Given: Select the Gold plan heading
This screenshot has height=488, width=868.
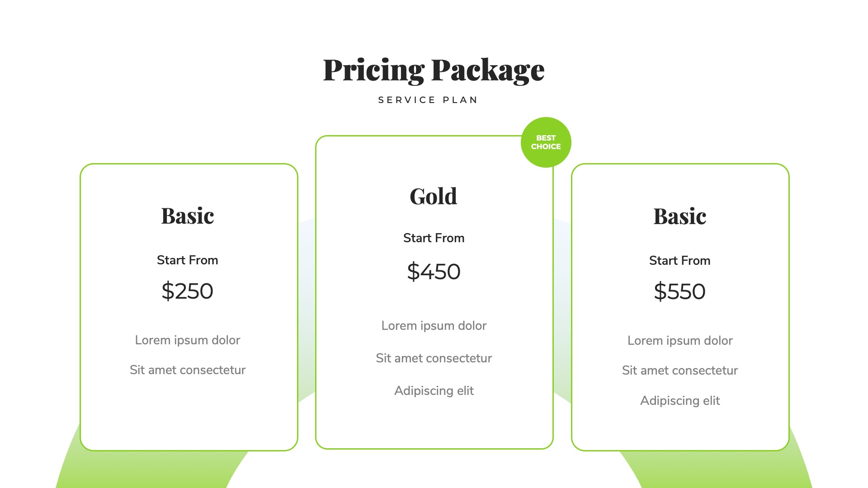Looking at the screenshot, I should (433, 197).
